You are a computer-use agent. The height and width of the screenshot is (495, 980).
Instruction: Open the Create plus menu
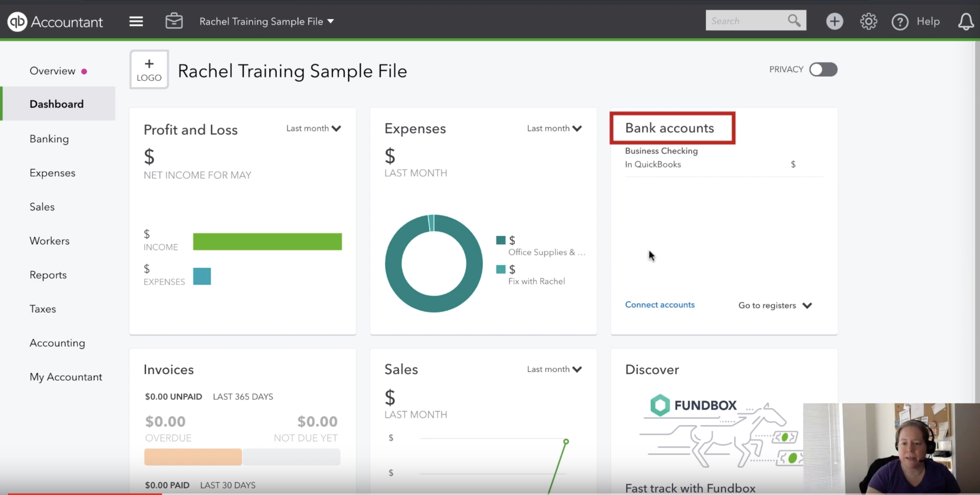(834, 21)
